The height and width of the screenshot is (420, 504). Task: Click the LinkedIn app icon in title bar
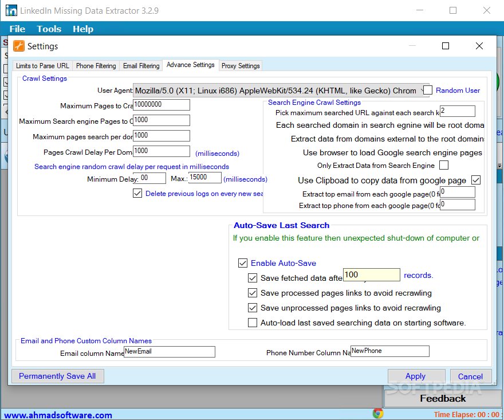11,10
